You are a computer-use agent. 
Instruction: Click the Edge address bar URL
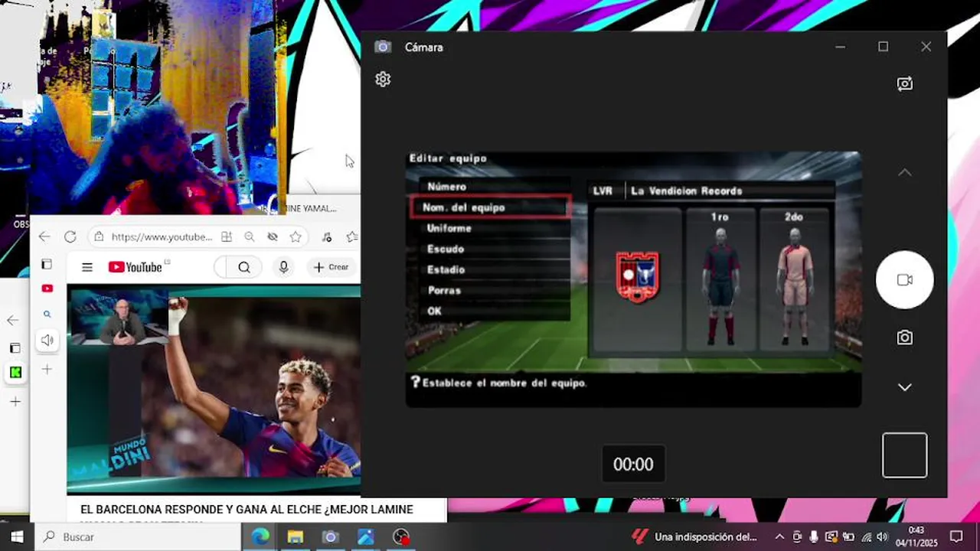(x=162, y=237)
